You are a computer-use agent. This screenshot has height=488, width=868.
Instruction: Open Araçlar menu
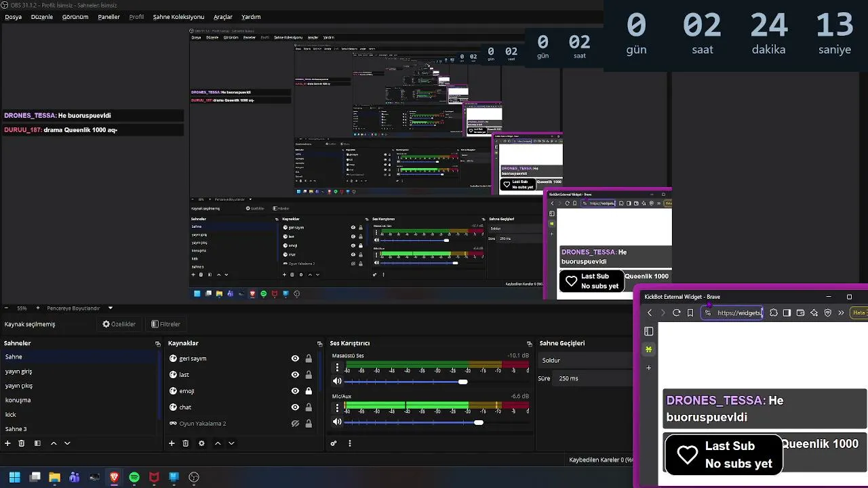223,17
